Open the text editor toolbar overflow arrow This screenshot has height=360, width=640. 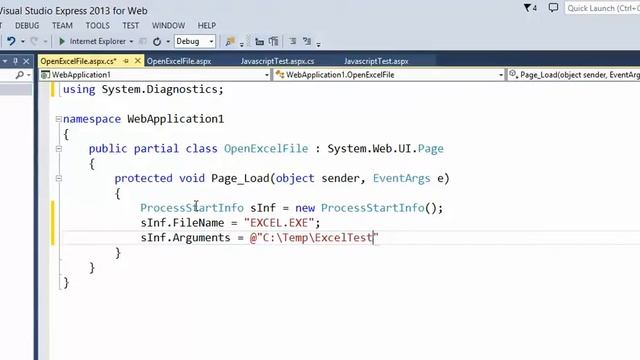(318, 44)
